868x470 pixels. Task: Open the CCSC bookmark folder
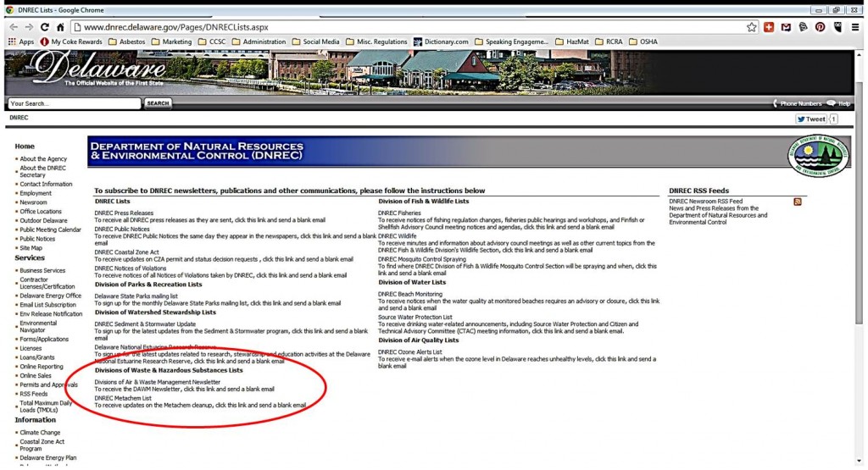212,42
